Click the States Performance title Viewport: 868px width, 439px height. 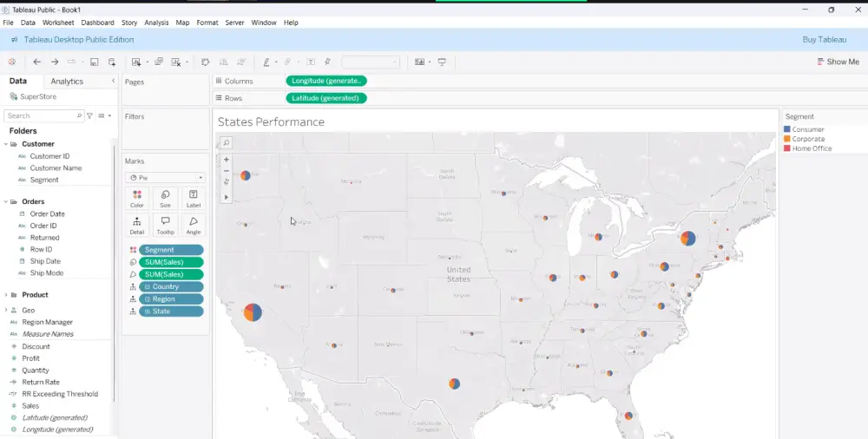pyautogui.click(x=271, y=121)
